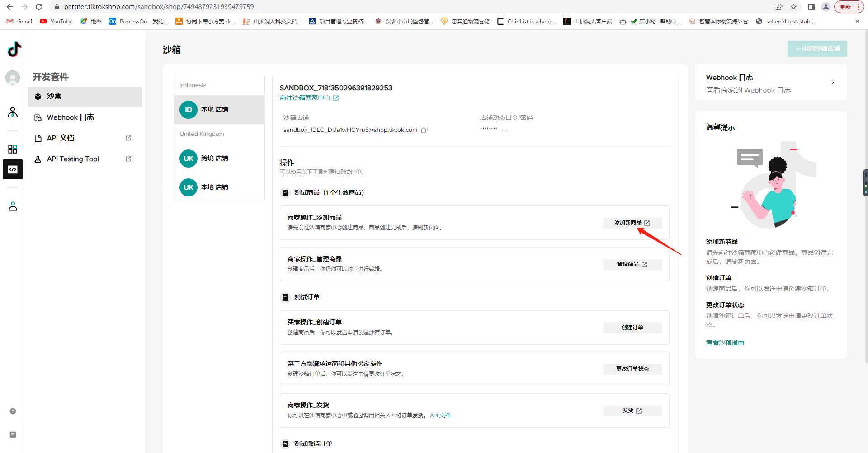Screen dimensions: 868x453
Task: Click the help question mark icon
Action: 13,411
